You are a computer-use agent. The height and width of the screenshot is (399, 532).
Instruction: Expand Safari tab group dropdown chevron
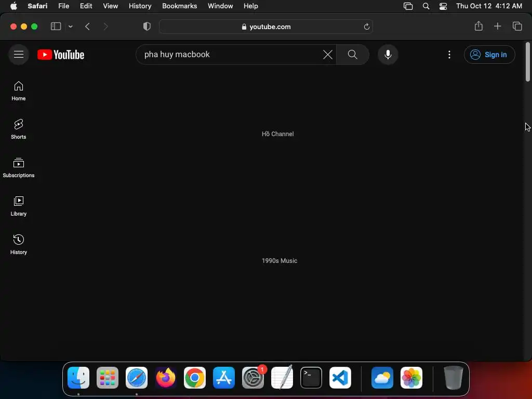click(x=70, y=26)
